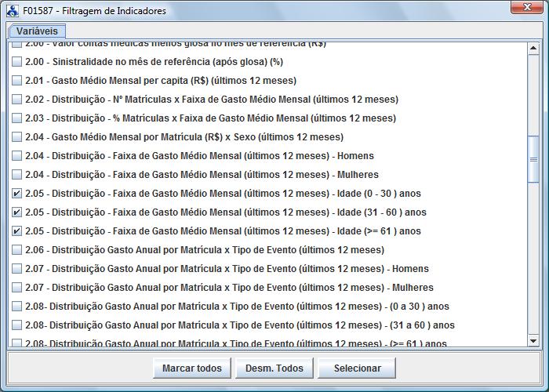
Task: Enable 2.02 Nº Matrículas x Faixa checkbox
Action: 17,100
